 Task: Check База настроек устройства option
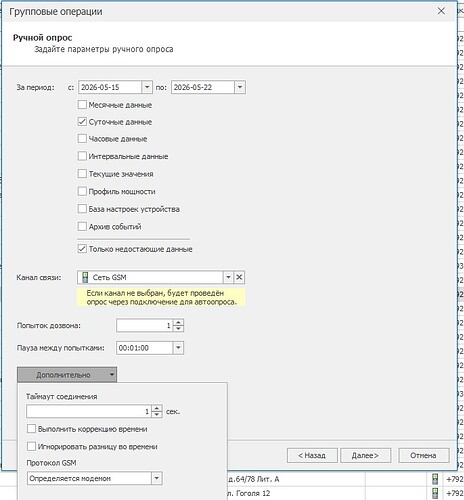(x=82, y=209)
